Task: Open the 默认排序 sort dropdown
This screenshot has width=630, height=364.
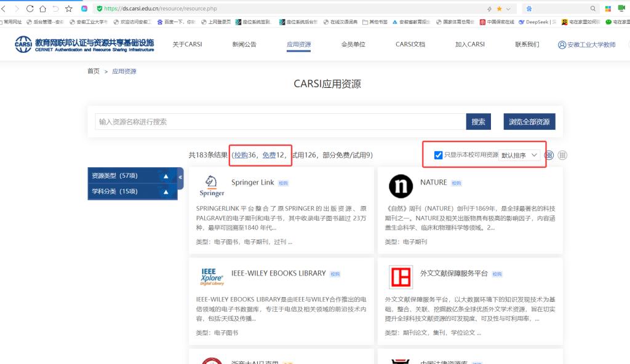Action: tap(520, 155)
